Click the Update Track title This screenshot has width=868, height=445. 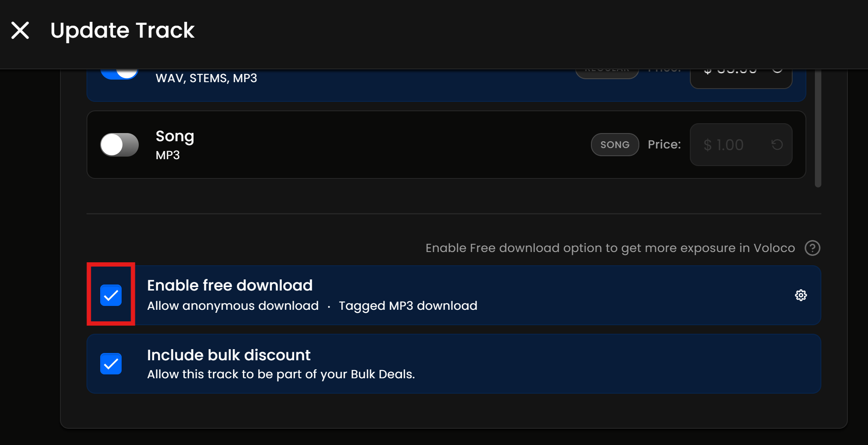tap(122, 30)
